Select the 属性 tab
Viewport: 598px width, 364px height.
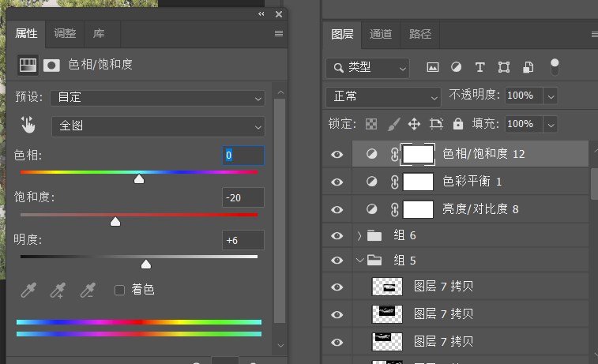[x=26, y=33]
